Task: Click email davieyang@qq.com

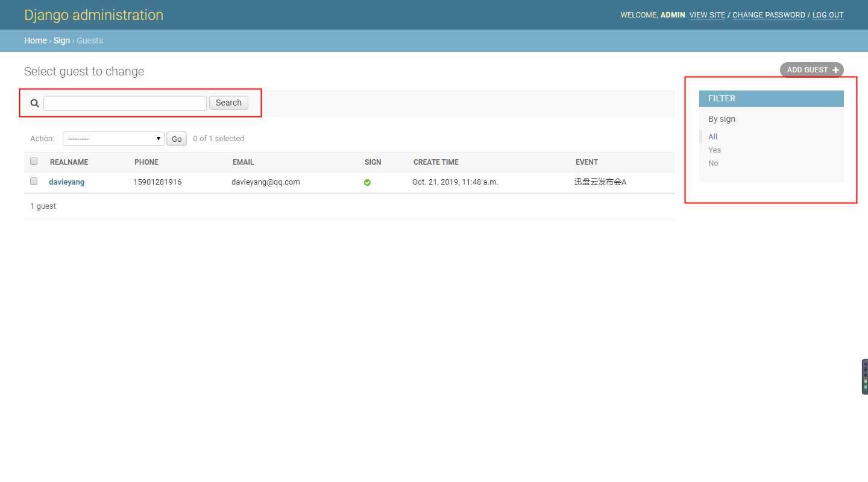Action: point(266,182)
